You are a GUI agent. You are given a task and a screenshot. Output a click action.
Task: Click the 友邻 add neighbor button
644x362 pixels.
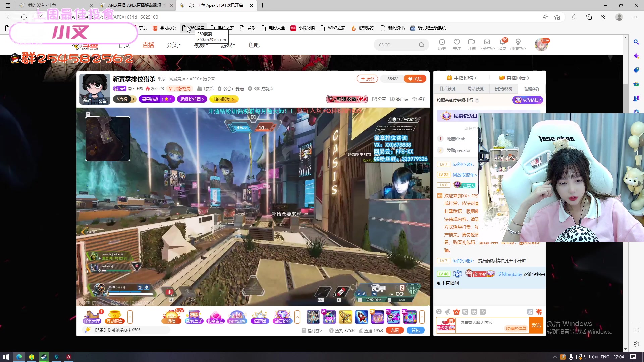(367, 79)
